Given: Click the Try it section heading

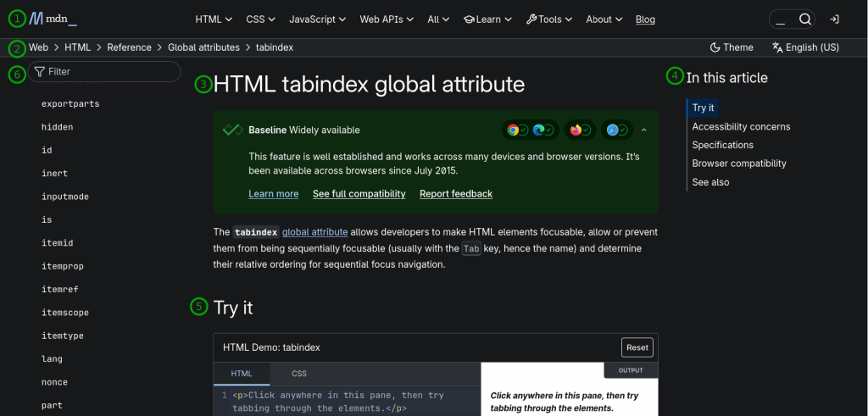Looking at the screenshot, I should click(x=233, y=308).
